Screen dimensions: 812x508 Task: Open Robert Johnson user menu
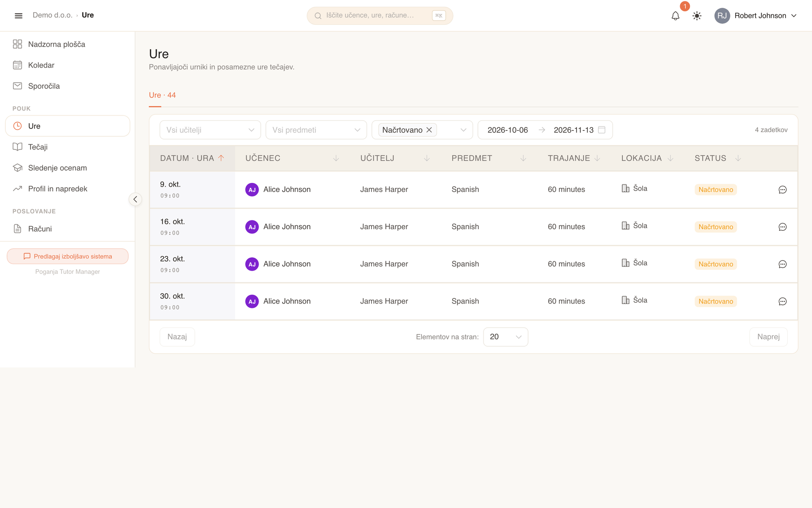coord(756,16)
